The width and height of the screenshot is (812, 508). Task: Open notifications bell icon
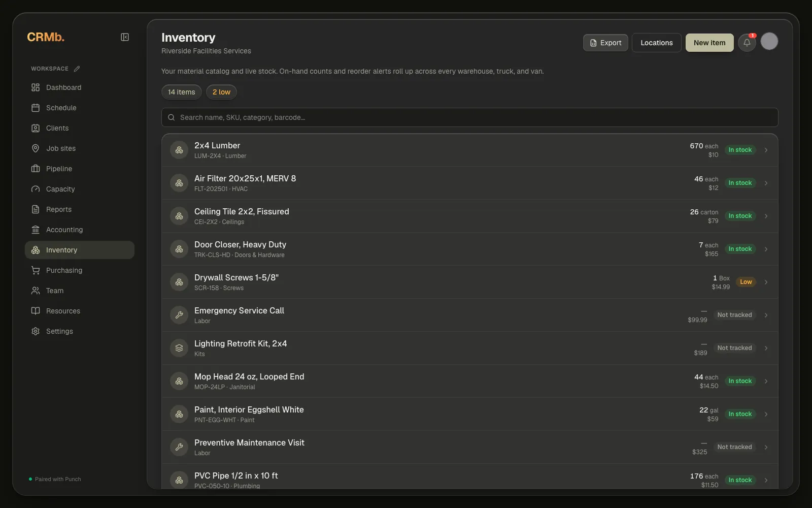[747, 43]
